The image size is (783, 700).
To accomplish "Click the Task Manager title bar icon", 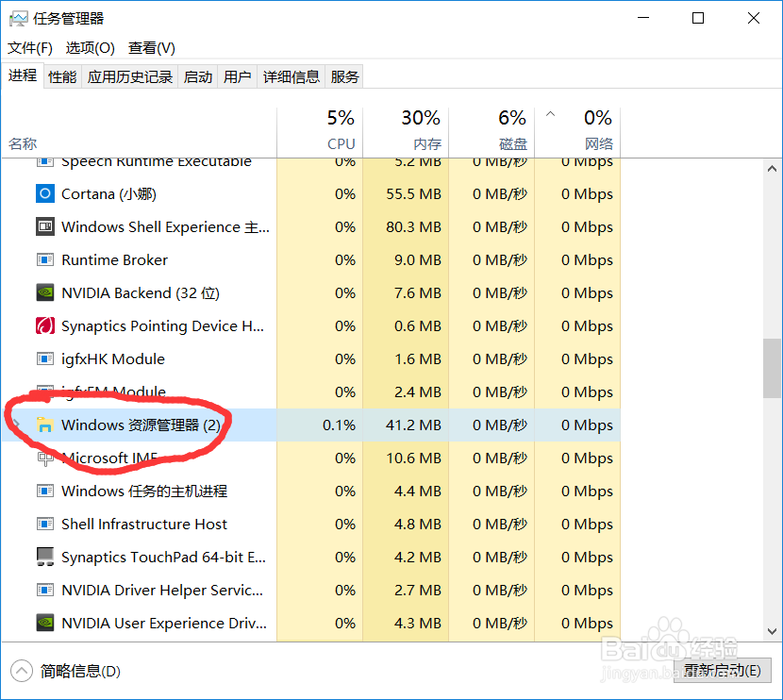I will coord(19,19).
